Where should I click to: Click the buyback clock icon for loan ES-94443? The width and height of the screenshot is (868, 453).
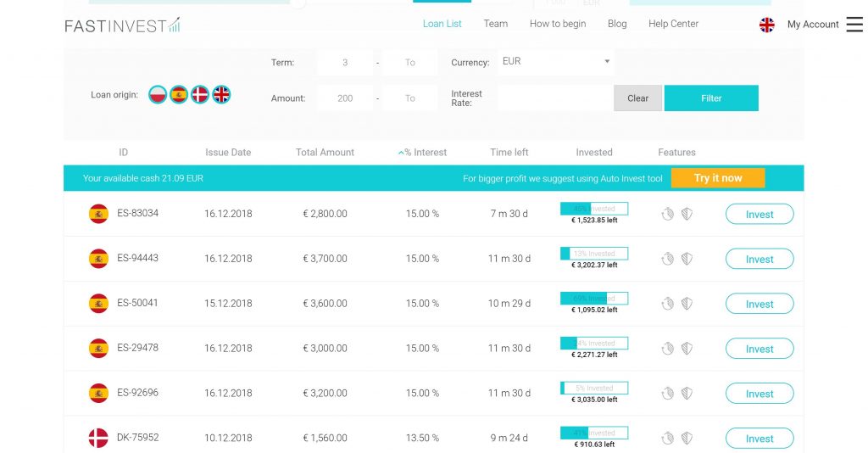pyautogui.click(x=668, y=259)
